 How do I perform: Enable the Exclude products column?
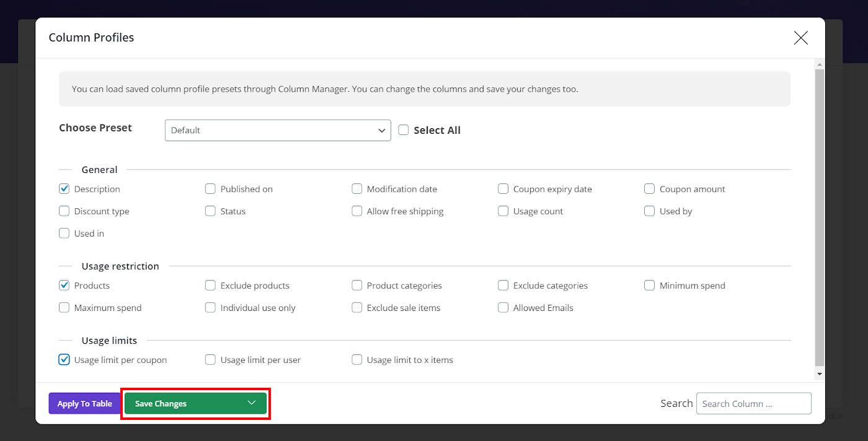[x=210, y=286]
